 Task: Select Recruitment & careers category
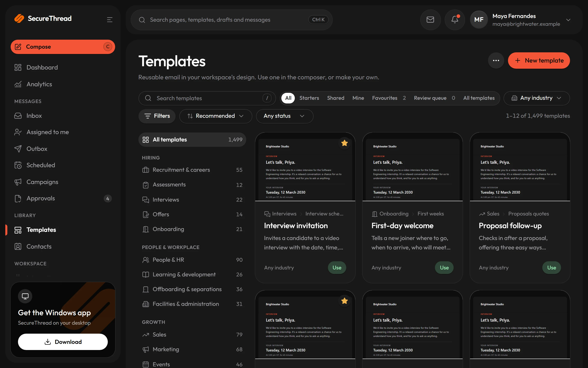point(192,170)
